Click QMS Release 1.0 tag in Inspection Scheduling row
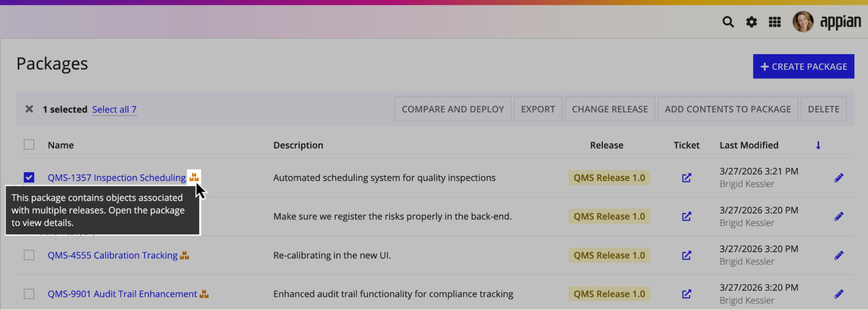This screenshot has height=310, width=868. (609, 178)
